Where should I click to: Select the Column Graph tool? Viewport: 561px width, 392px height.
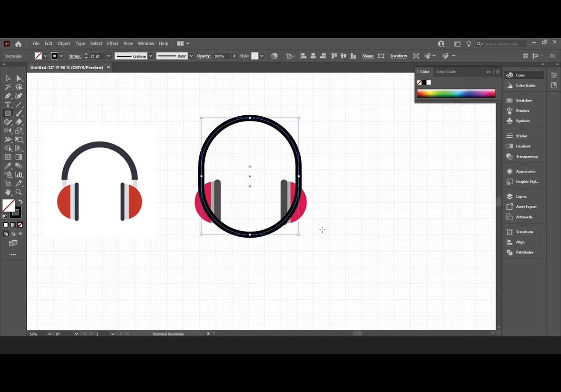(x=19, y=175)
